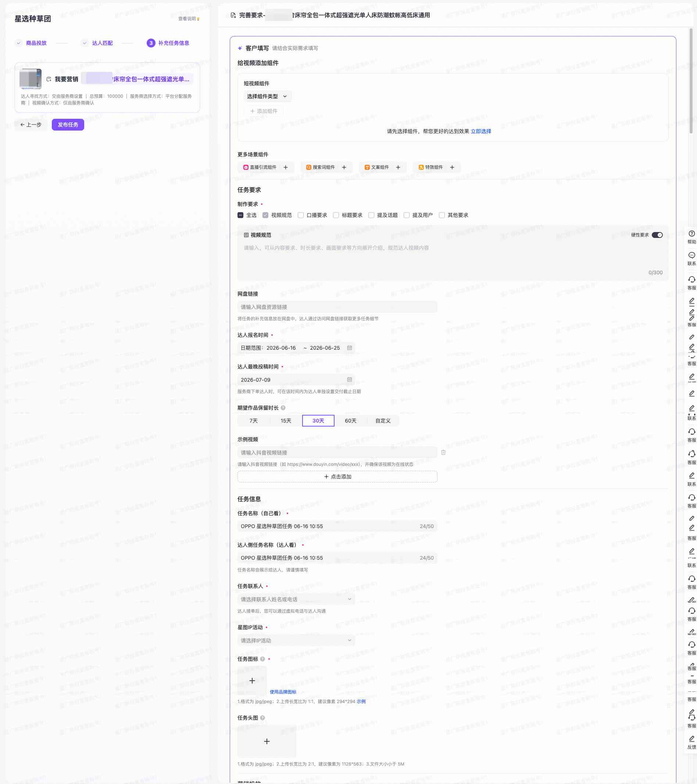
Task: Check the 提及话题 checkbox
Action: pyautogui.click(x=371, y=215)
